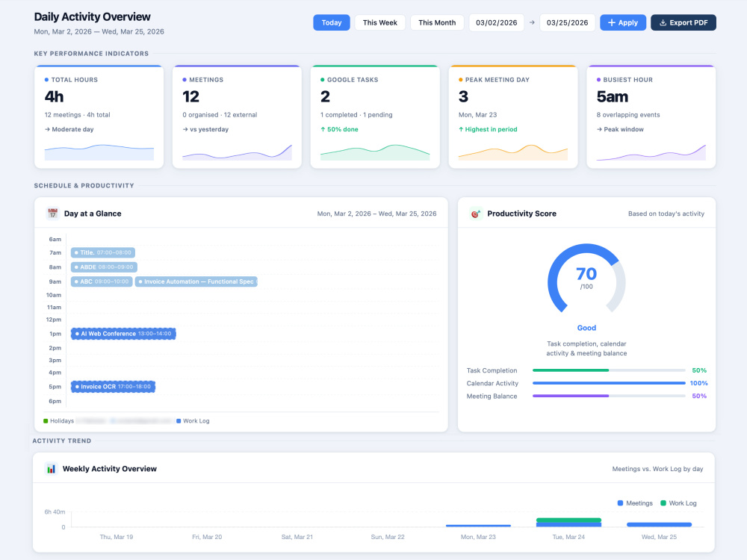The image size is (747, 560).
Task: Click the download icon in Export PDF
Action: tap(663, 22)
